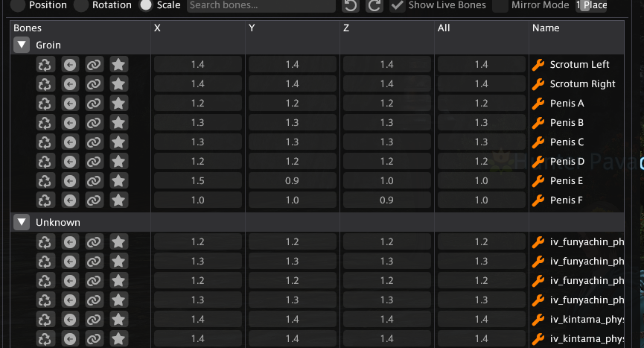
Task: Click the revert arrow icon for Penis F
Action: 70,200
